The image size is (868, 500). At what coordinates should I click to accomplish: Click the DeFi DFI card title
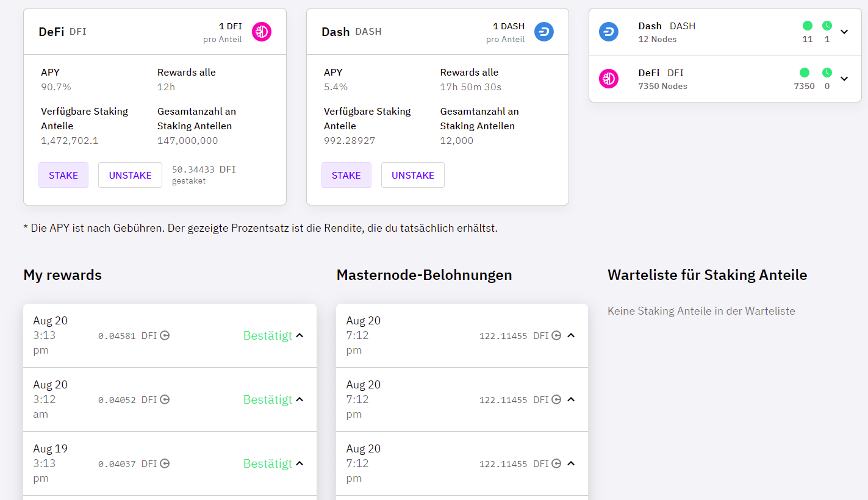pos(62,32)
